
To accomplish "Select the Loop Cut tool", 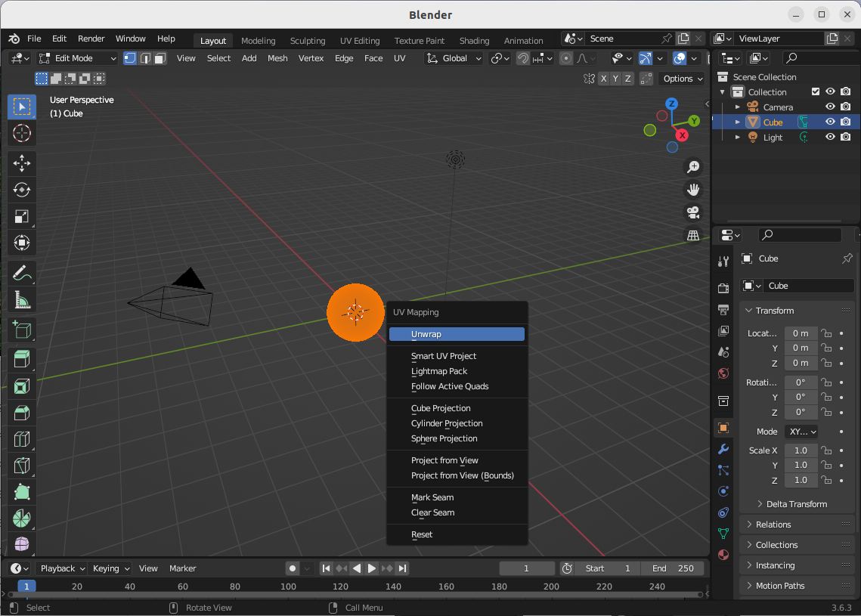I will point(22,439).
